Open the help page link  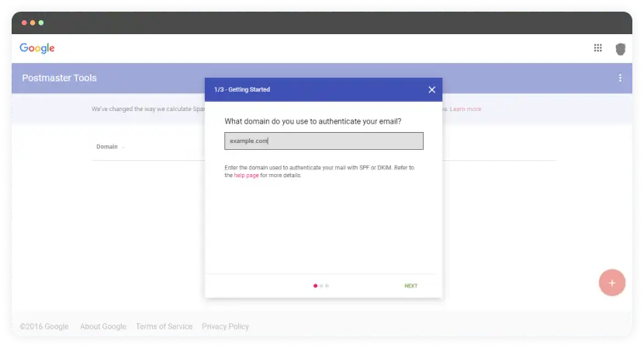pos(247,176)
